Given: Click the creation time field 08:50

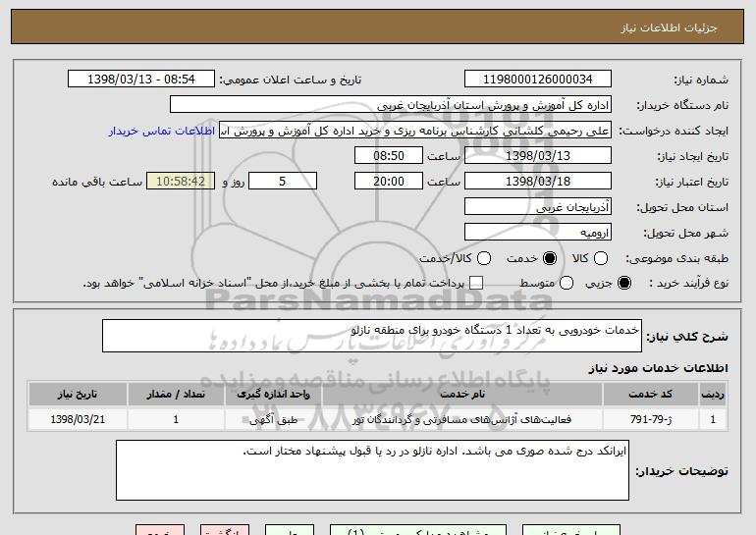Looking at the screenshot, I should pos(389,156).
